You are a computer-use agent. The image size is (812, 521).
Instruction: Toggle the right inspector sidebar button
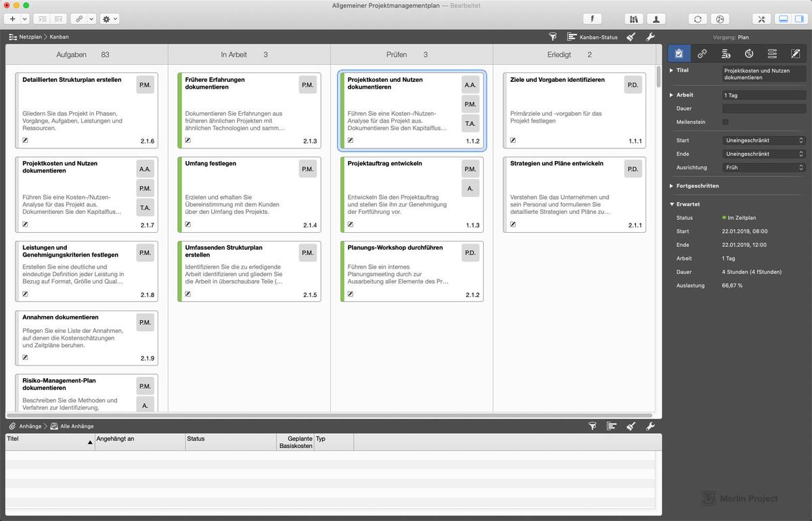pos(799,19)
